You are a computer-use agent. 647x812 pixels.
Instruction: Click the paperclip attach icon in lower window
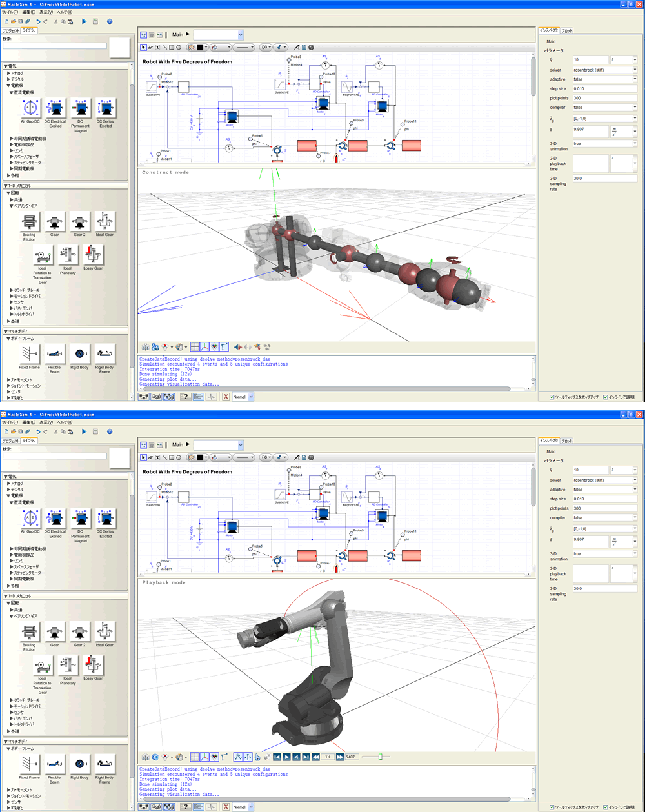coord(27,431)
